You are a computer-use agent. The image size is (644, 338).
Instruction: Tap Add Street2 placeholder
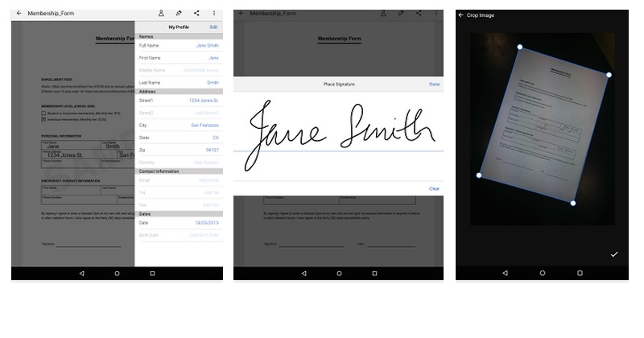click(207, 113)
